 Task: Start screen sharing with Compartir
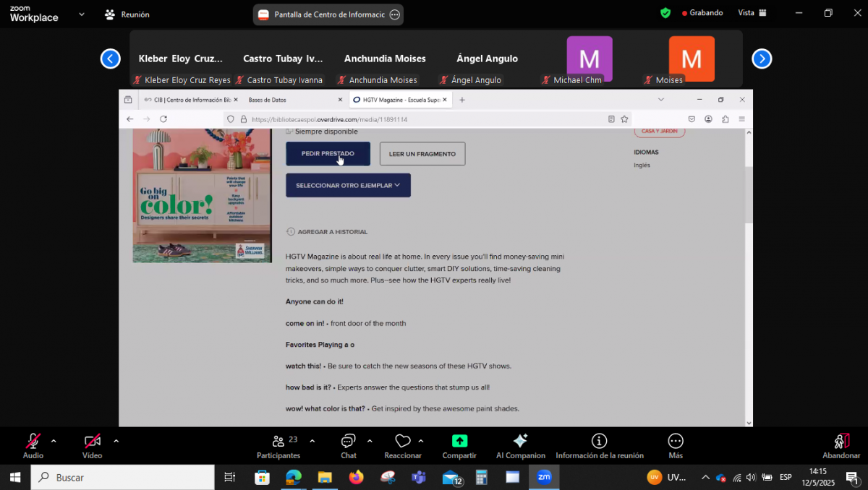[459, 445]
